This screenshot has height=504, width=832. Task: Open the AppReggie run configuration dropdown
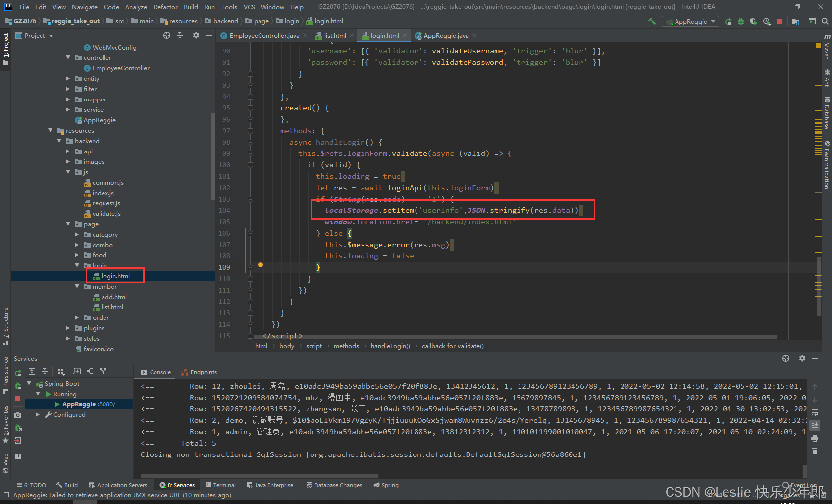(x=690, y=21)
